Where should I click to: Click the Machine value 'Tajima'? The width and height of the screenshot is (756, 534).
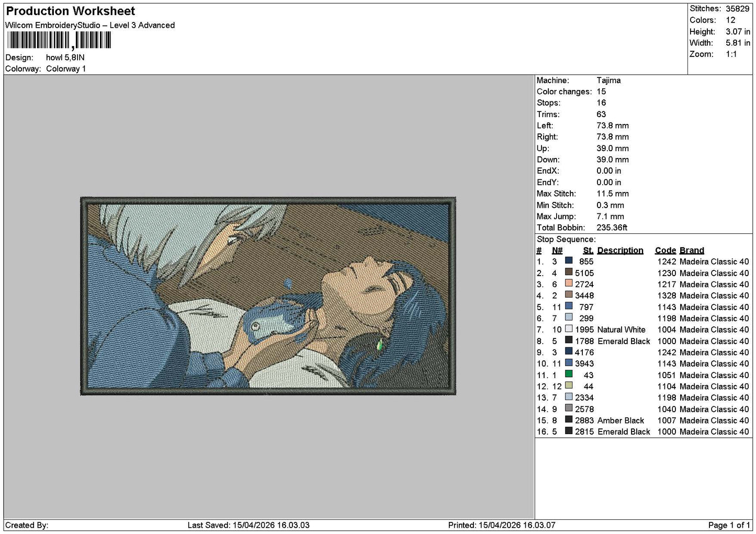pos(608,81)
